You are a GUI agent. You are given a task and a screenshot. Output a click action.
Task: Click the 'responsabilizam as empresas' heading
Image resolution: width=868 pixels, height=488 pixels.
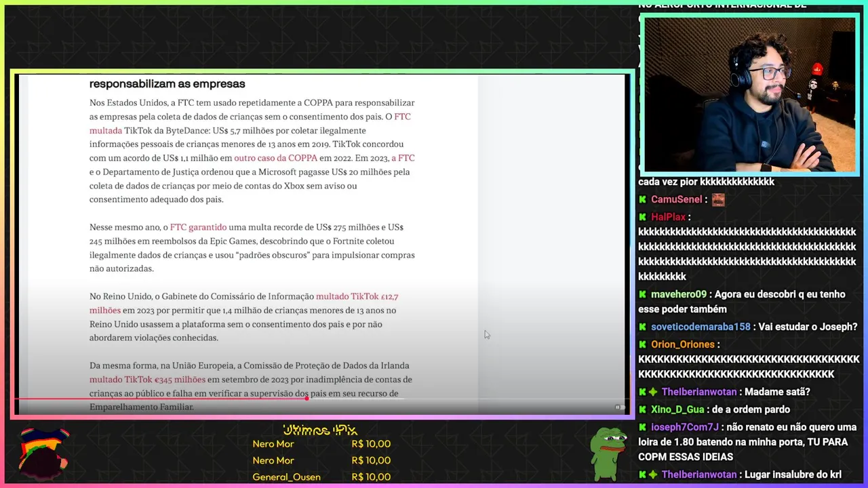tap(167, 84)
